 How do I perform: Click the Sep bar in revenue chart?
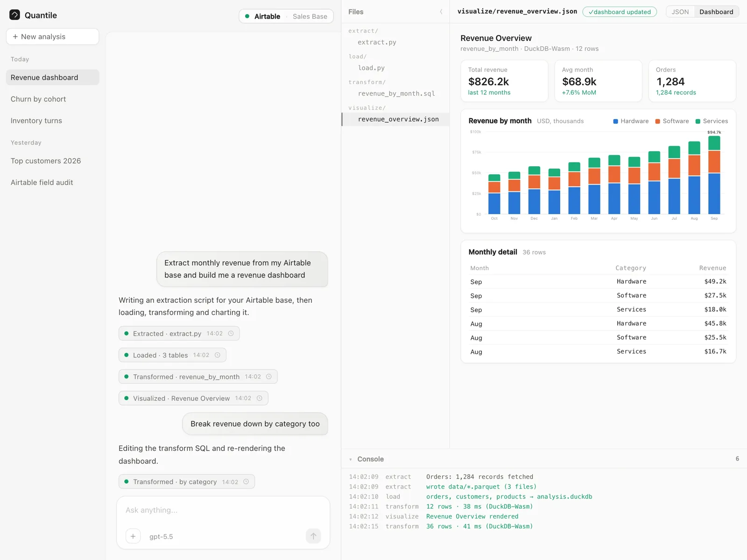[714, 175]
